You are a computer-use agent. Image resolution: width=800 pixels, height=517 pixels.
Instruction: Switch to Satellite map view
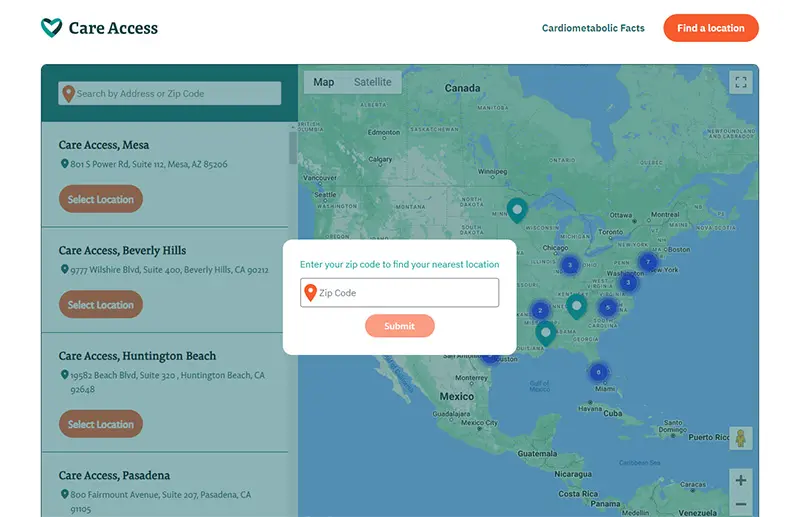click(x=373, y=82)
